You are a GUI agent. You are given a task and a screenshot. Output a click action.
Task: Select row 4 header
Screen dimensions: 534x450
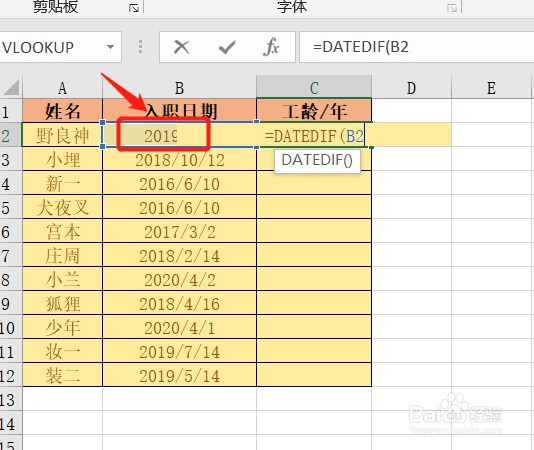pyautogui.click(x=11, y=184)
